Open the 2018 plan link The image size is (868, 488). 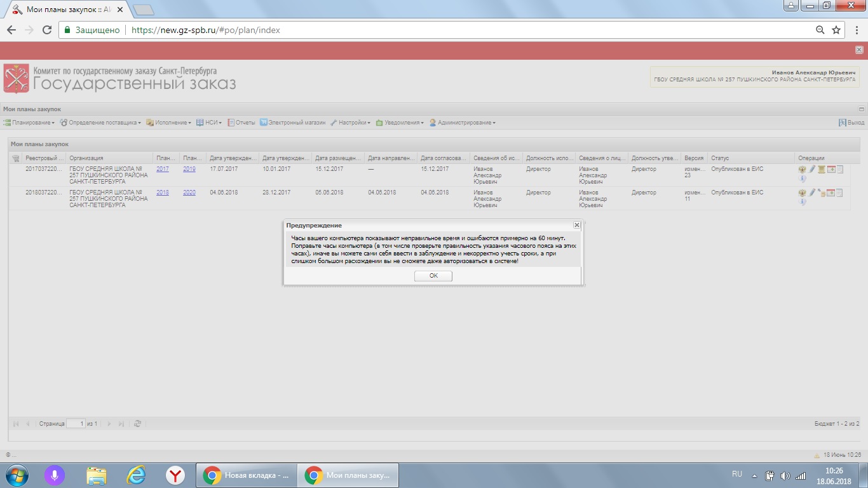163,193
